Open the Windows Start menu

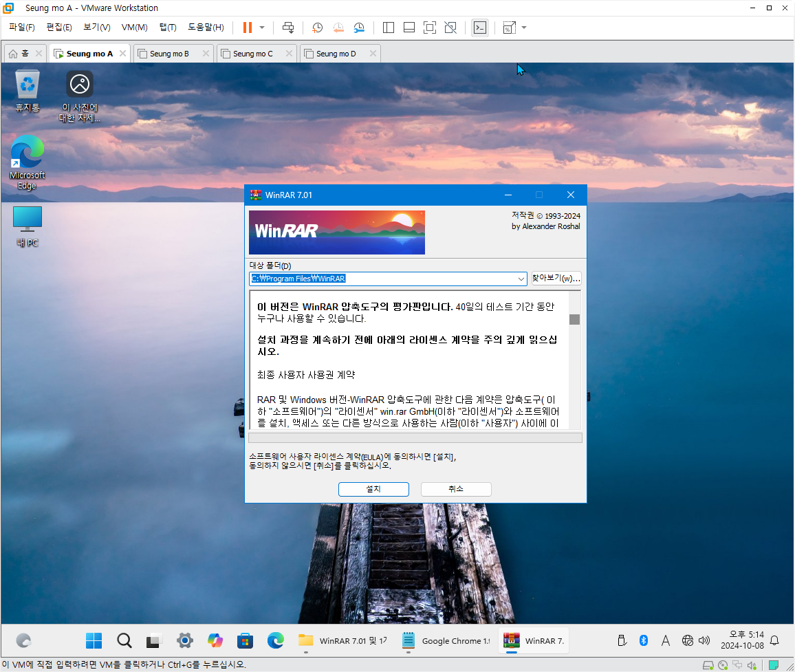(x=94, y=640)
